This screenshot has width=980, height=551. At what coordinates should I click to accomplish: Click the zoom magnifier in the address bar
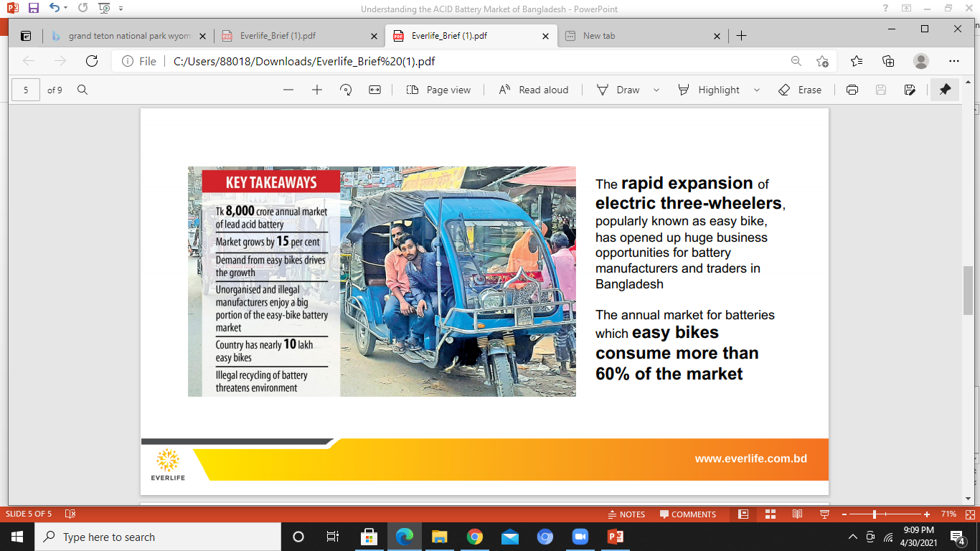(x=796, y=62)
